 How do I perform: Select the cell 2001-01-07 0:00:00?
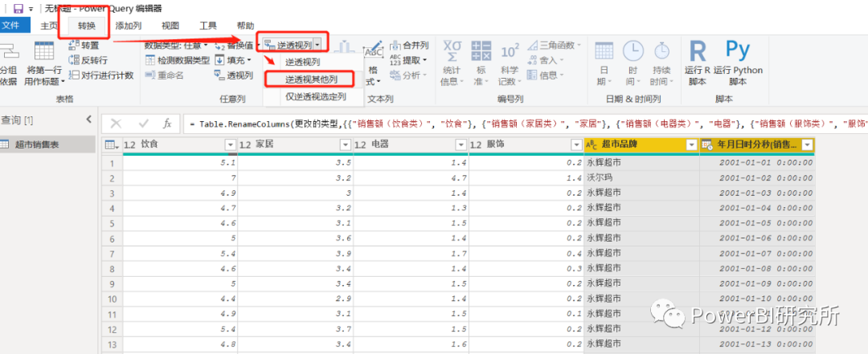tap(757, 254)
